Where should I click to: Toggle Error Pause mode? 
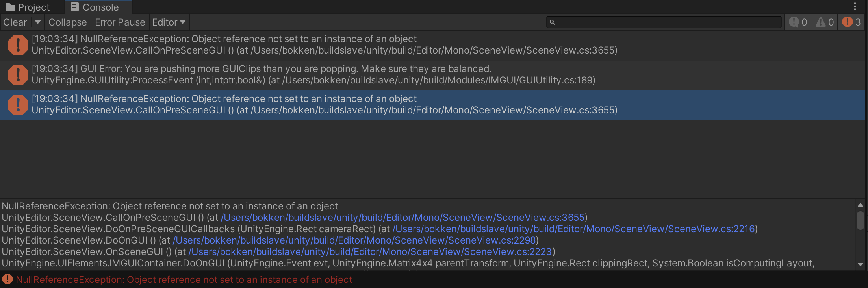point(120,22)
